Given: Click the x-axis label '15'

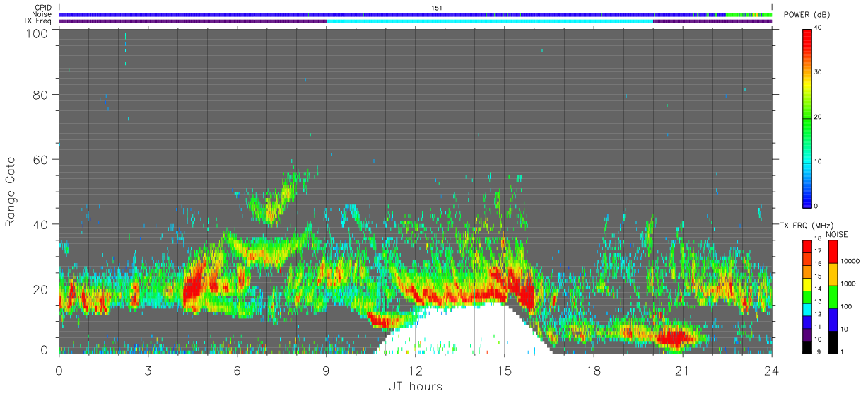Looking at the screenshot, I should pos(504,371).
